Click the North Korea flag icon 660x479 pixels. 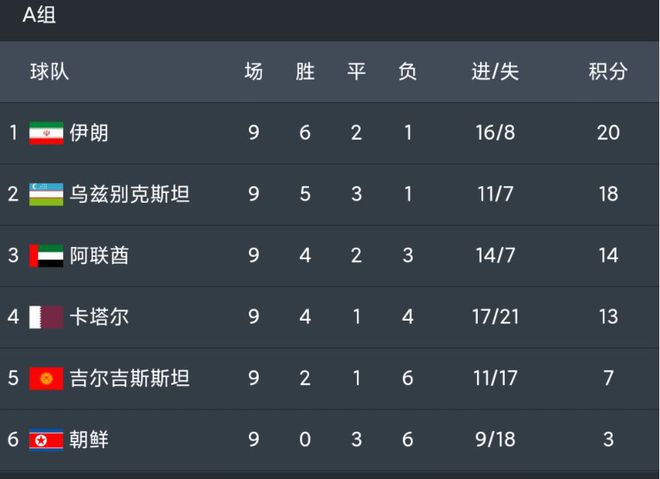(x=46, y=440)
